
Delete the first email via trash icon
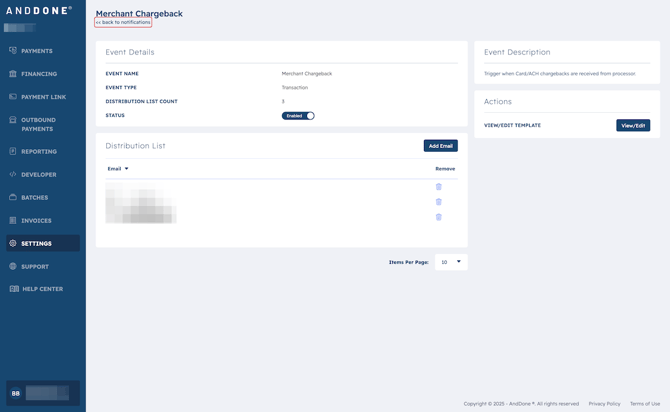(x=438, y=187)
